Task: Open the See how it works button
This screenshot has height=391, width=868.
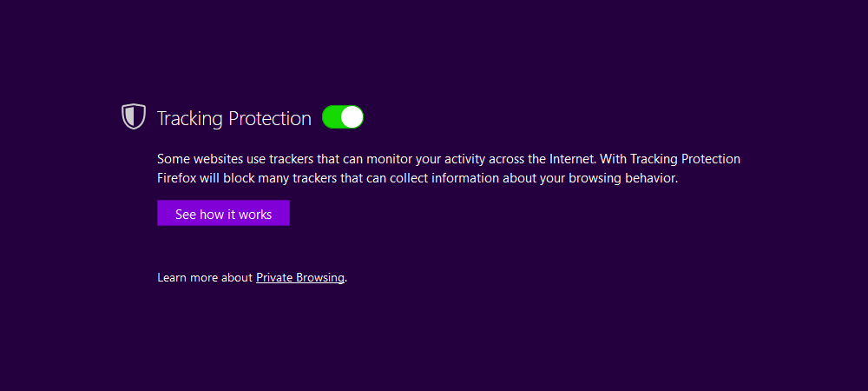Action: pyautogui.click(x=223, y=213)
